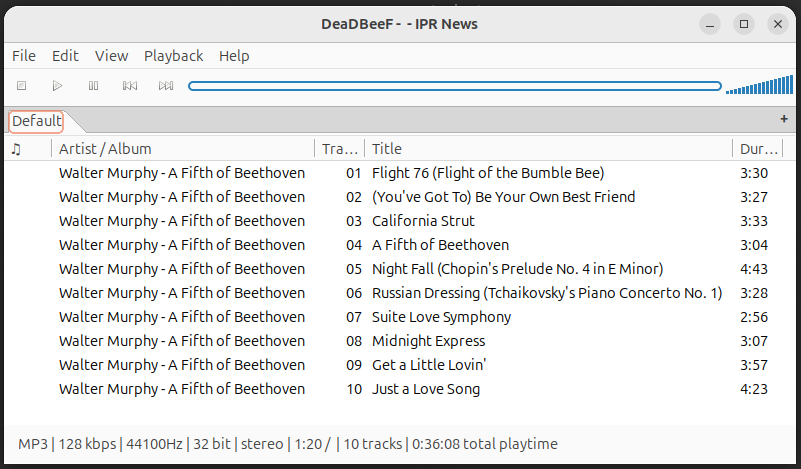Select track Flight 76 (Flight of the Bumble Bee)
This screenshot has height=469, width=801.
[x=488, y=173]
